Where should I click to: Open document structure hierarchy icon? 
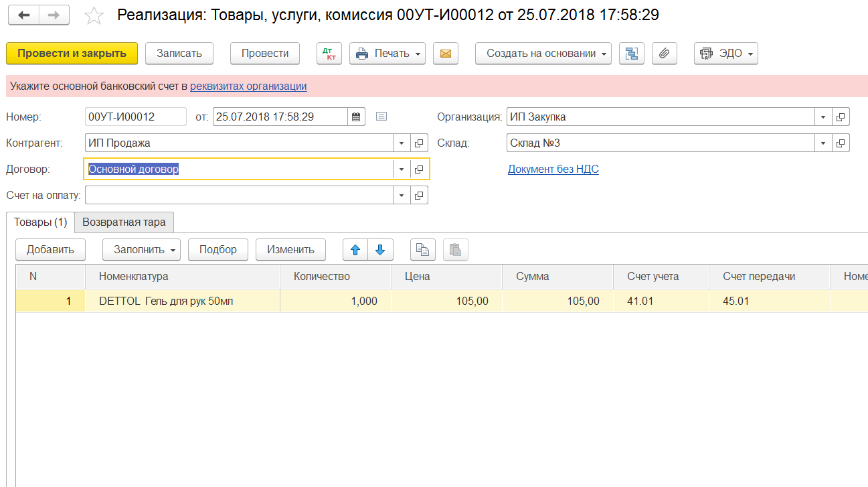click(x=631, y=54)
